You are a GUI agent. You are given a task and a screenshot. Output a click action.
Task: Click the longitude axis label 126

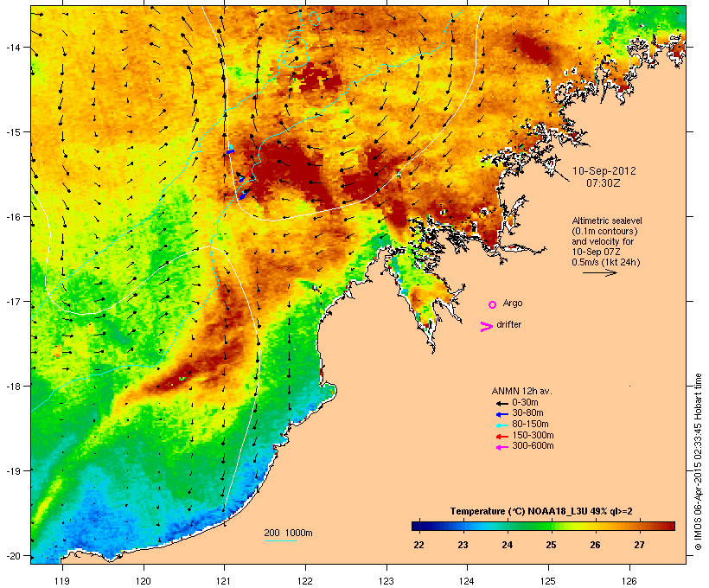click(x=629, y=581)
